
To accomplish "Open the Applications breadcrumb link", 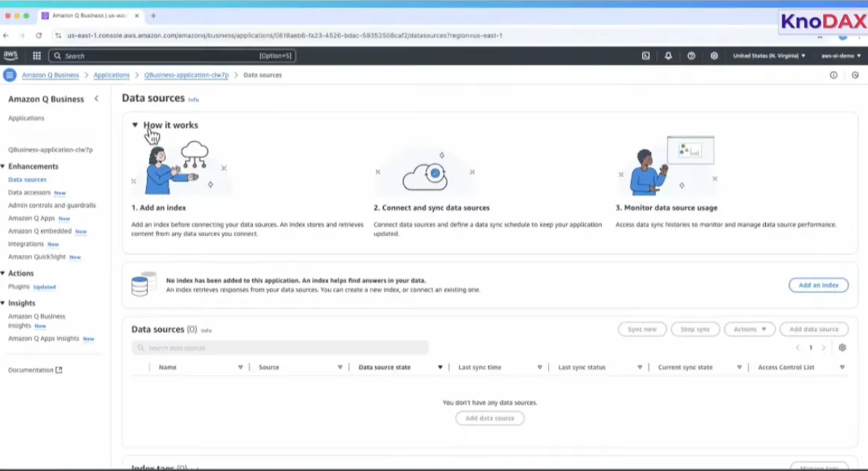I will click(111, 75).
